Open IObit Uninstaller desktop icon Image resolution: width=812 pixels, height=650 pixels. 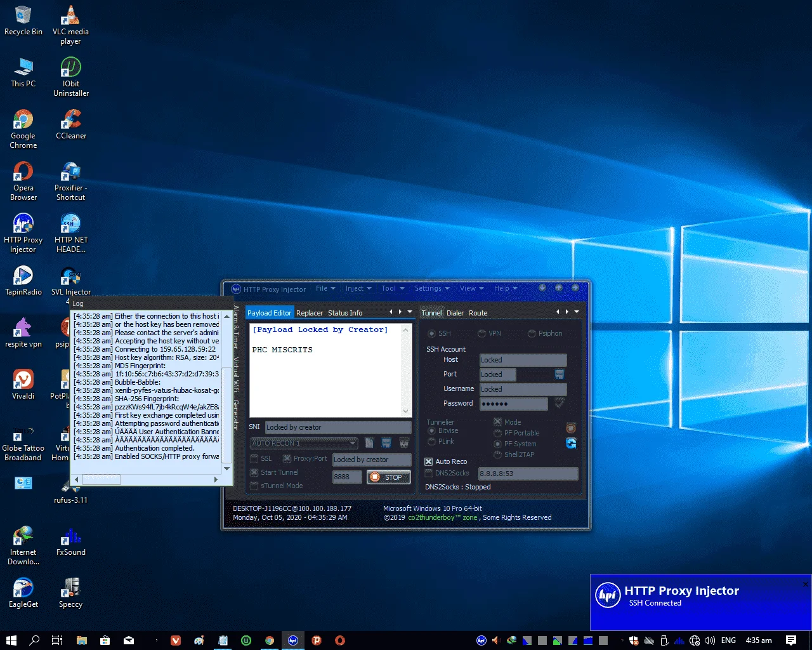coord(71,77)
